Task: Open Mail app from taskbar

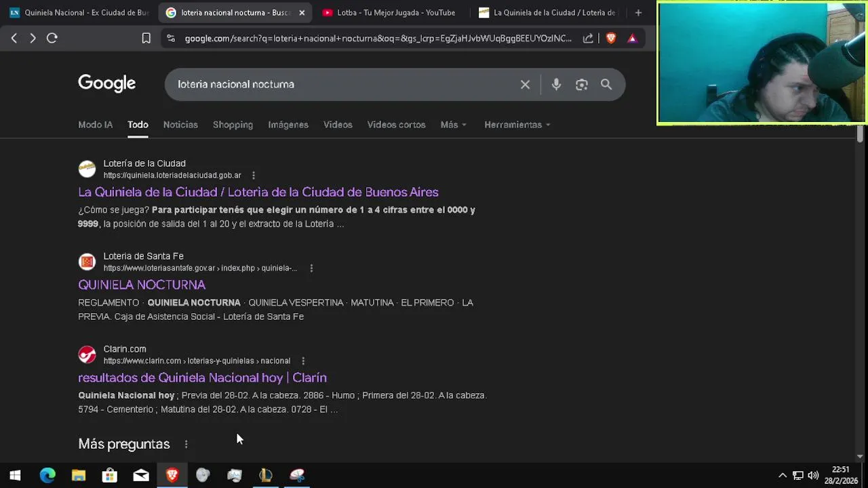Action: (x=141, y=475)
